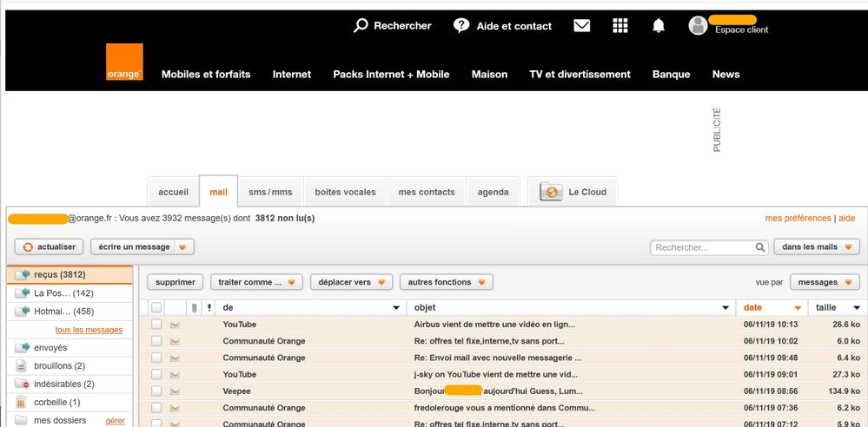The image size is (868, 427).
Task: Click the magnifier icon in Rechercher field
Action: click(x=760, y=247)
